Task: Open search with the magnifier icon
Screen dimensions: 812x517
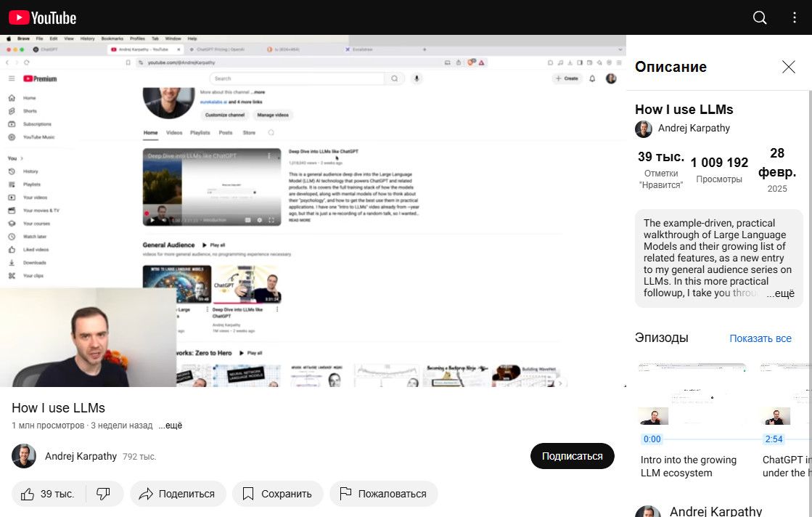Action: click(x=760, y=17)
